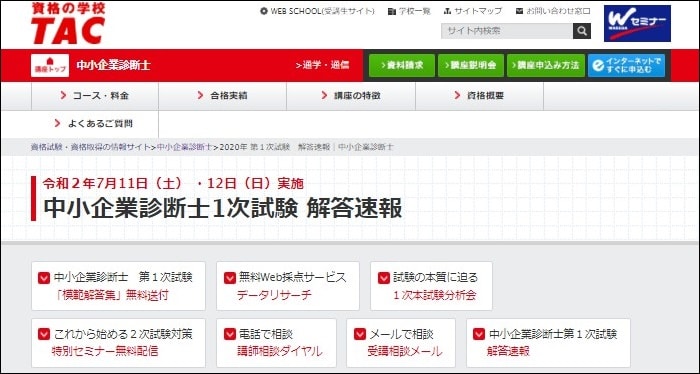Screen dimensions: 700x374
Task: Click the green 講座説明会 button
Action: [x=471, y=65]
